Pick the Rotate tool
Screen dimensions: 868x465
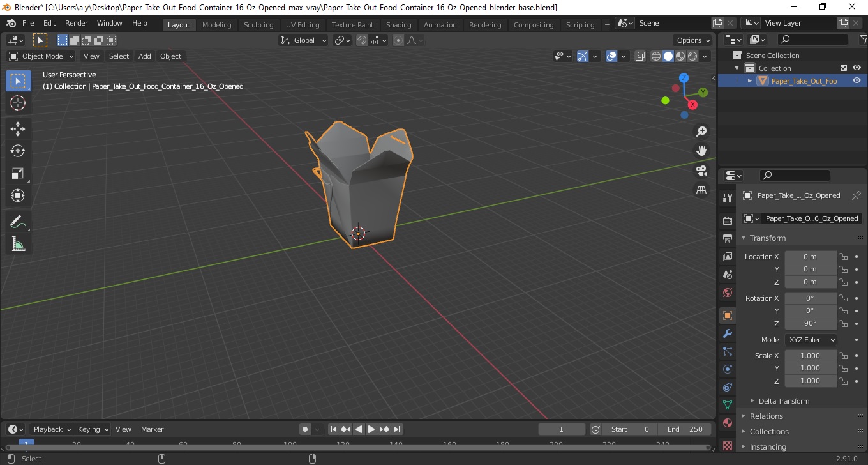pos(18,151)
